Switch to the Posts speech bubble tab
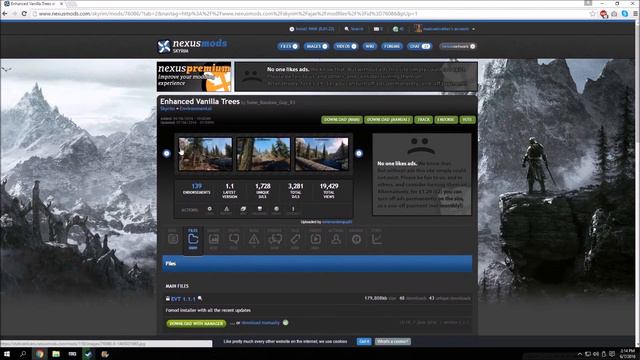Viewport: 640px width, 360px height. [x=234, y=238]
